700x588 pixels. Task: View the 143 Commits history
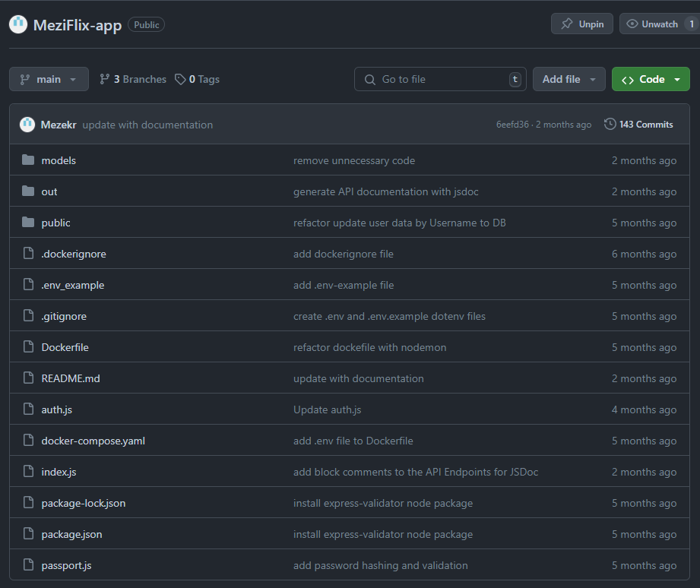(x=645, y=125)
